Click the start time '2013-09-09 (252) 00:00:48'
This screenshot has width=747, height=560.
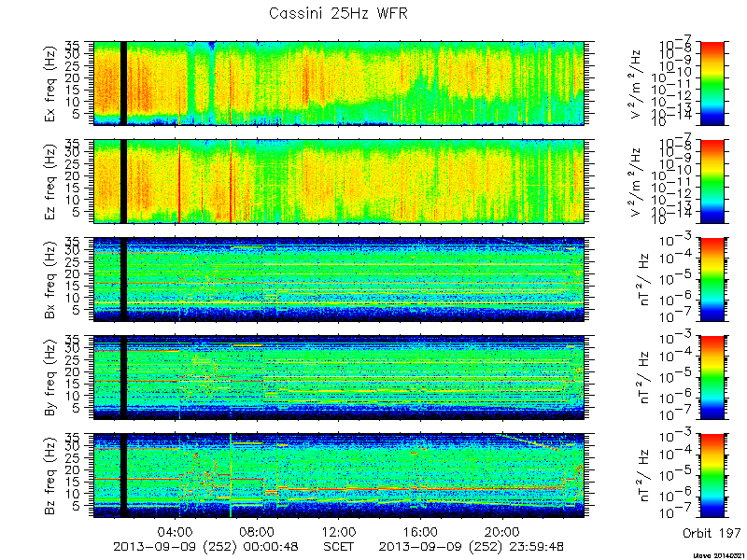point(205,547)
